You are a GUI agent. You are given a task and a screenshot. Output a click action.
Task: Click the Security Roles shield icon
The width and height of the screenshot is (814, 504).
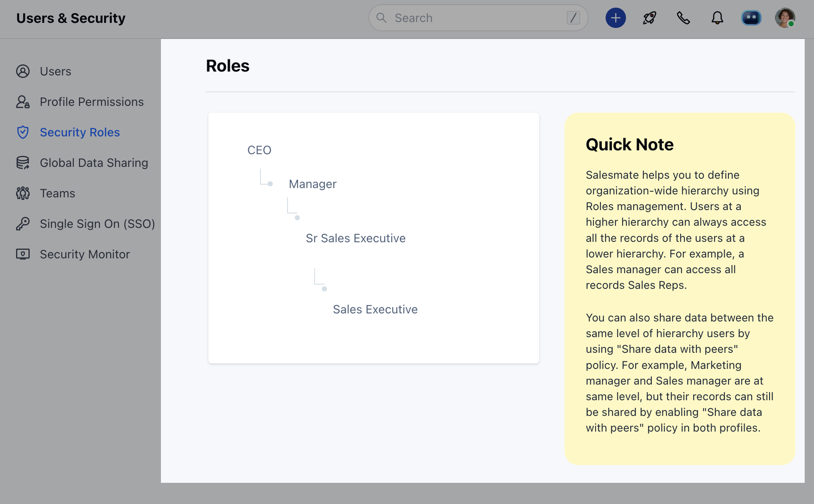[23, 132]
